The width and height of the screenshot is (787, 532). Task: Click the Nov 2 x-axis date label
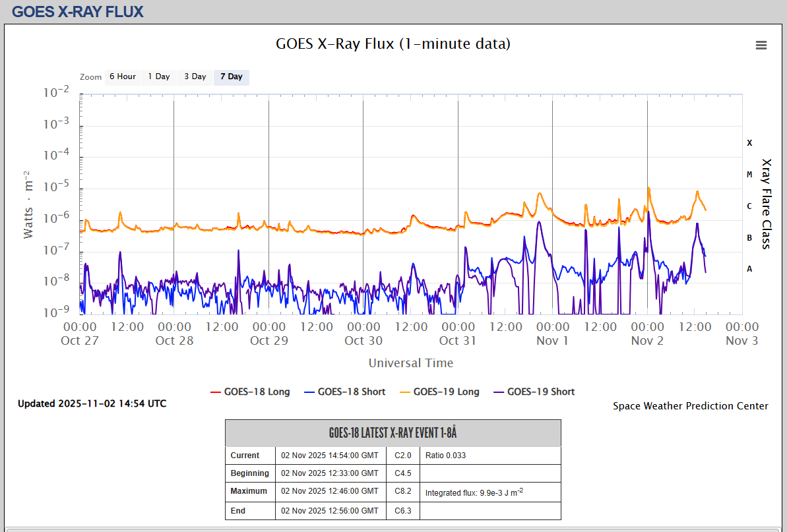pyautogui.click(x=647, y=341)
